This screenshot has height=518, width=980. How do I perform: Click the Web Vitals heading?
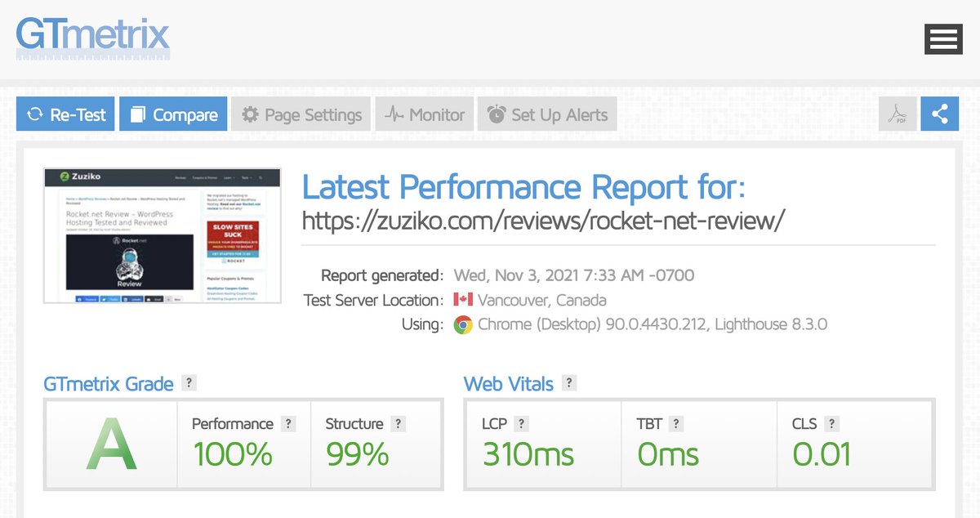[x=509, y=384]
